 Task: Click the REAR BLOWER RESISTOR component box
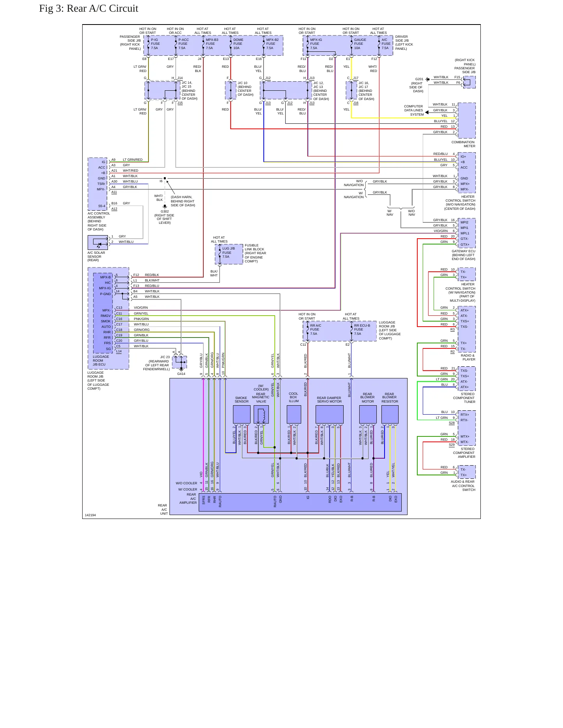(x=390, y=414)
